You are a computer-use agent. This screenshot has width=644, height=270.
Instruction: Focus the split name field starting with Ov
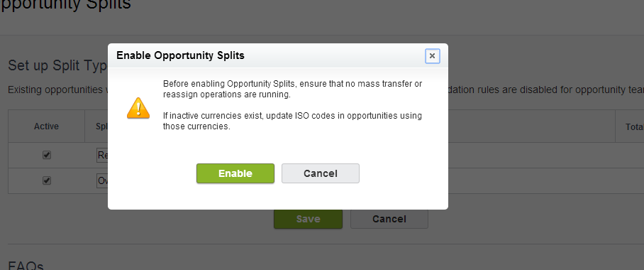tap(102, 180)
